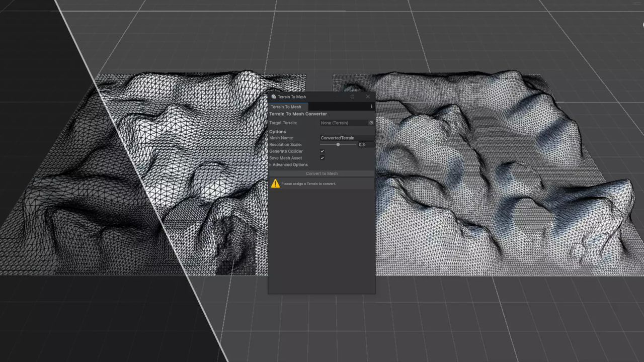
Task: Collapse the Advanced Options disclosure triangle
Action: (x=271, y=164)
